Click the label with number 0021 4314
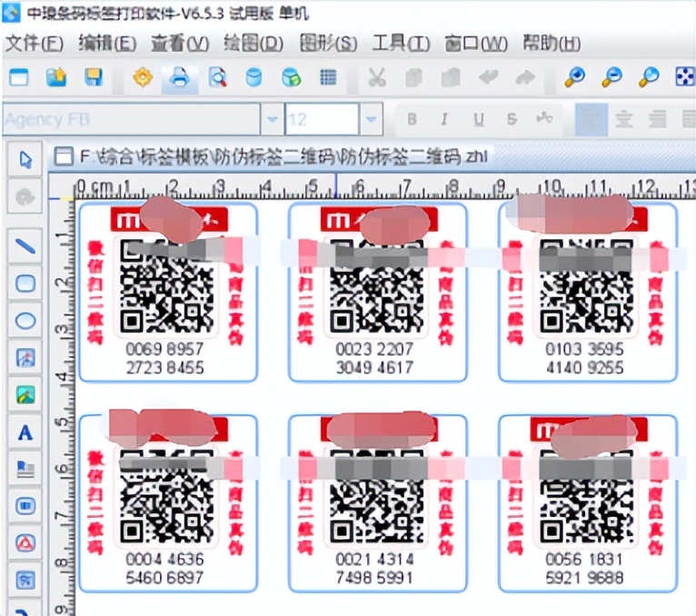 pyautogui.click(x=378, y=502)
